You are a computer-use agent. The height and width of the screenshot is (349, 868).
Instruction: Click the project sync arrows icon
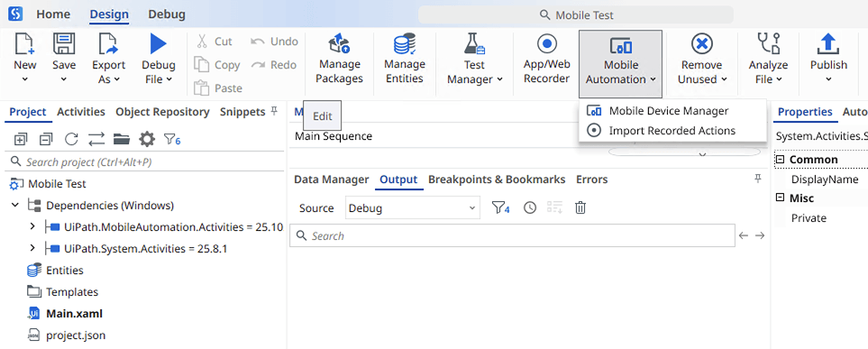(96, 140)
